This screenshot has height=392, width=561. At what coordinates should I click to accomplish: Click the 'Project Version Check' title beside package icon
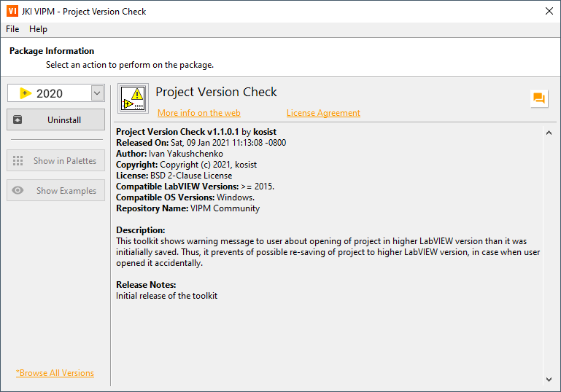point(216,92)
